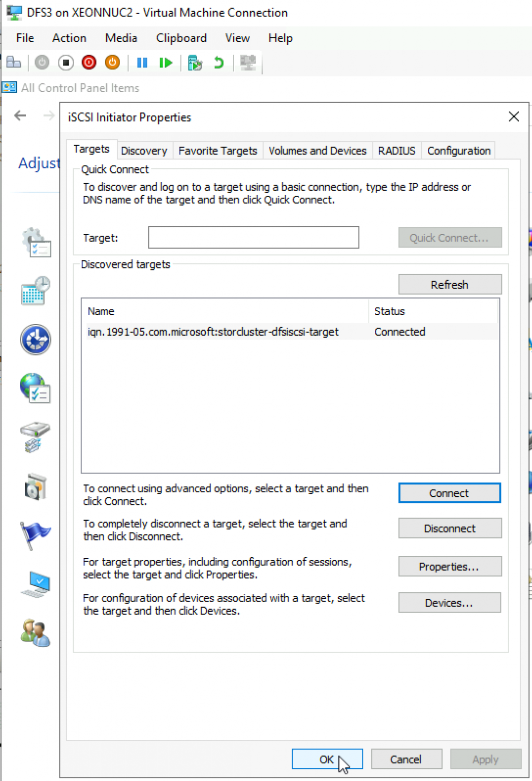Create a checkpoint of the VM

point(195,62)
